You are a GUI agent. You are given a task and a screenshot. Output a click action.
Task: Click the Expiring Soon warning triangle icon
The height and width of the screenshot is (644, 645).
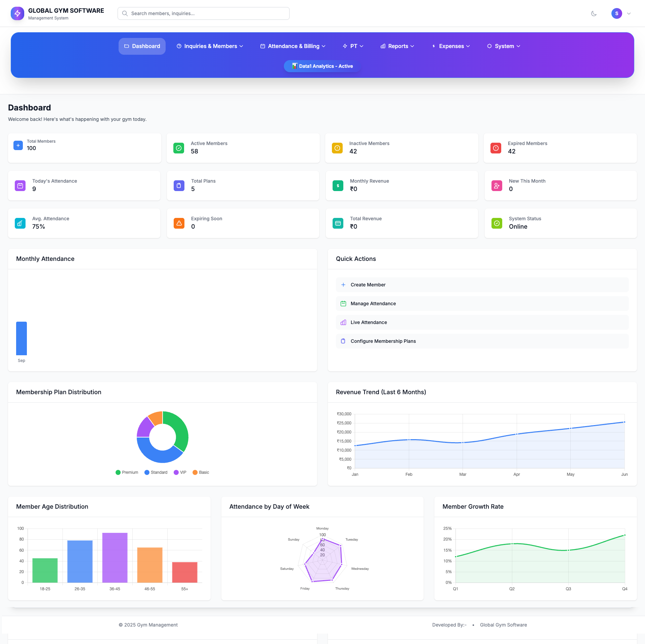coord(179,223)
